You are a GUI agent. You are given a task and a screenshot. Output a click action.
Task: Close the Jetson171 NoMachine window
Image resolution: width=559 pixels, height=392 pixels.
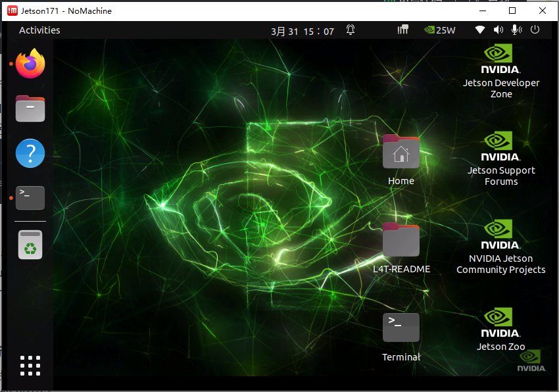click(543, 11)
